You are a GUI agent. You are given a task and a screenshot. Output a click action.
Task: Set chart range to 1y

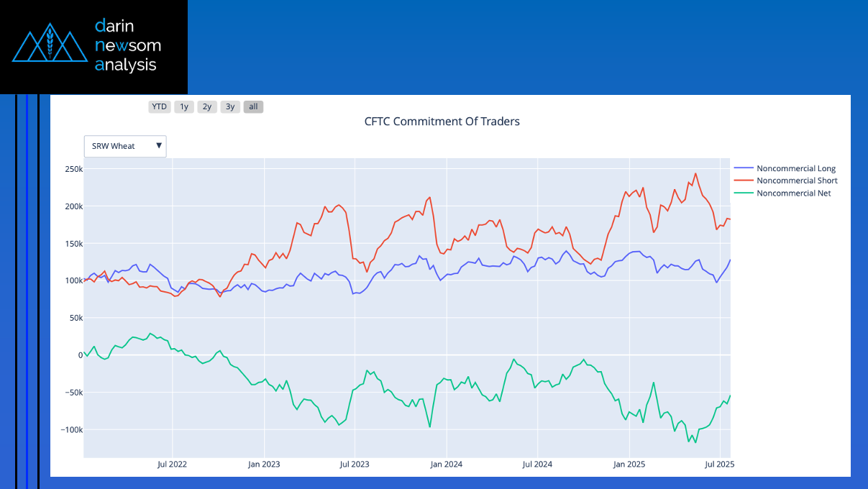tap(184, 106)
